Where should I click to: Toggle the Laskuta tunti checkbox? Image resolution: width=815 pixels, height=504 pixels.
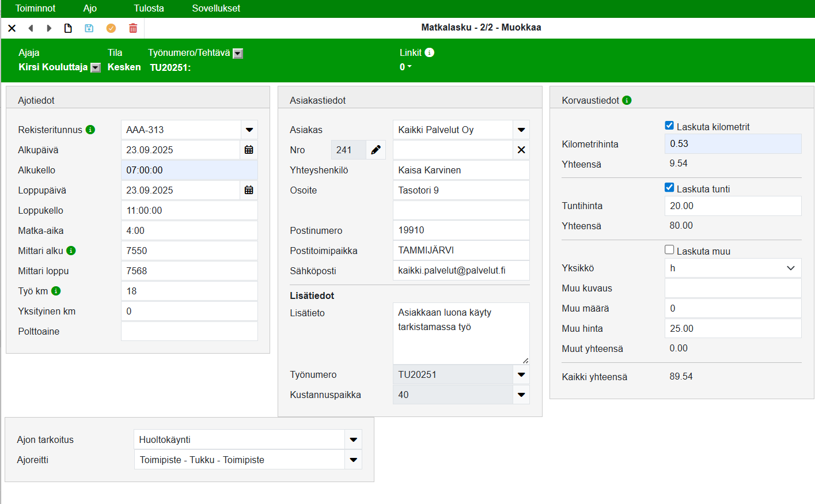pyautogui.click(x=669, y=188)
